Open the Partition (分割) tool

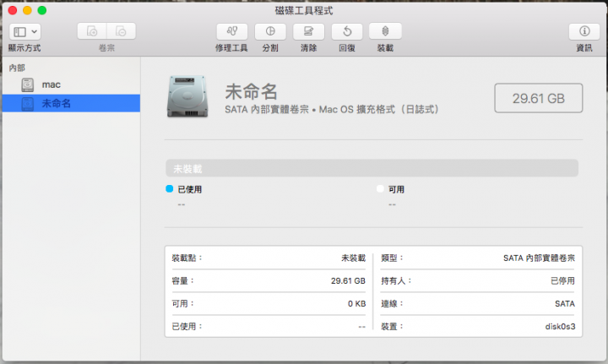click(270, 31)
